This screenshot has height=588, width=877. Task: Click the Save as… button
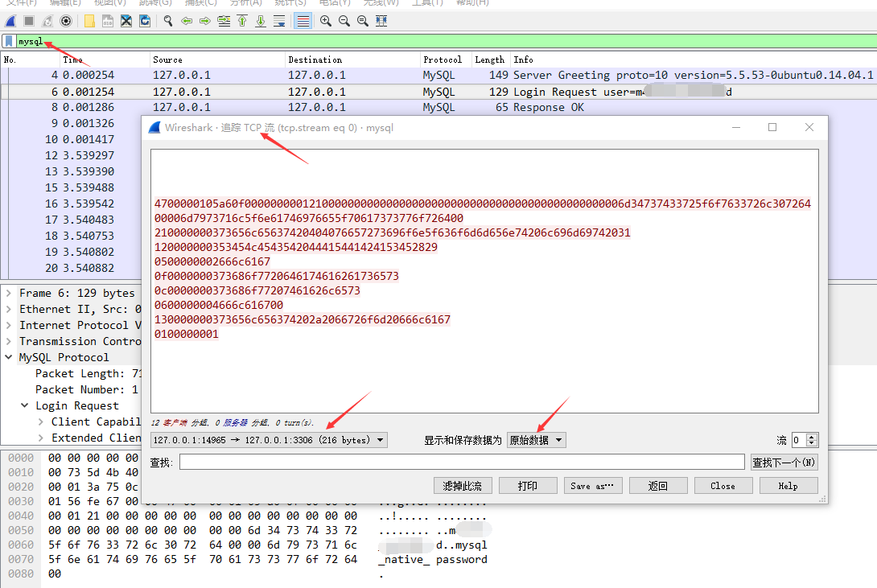[x=591, y=486]
